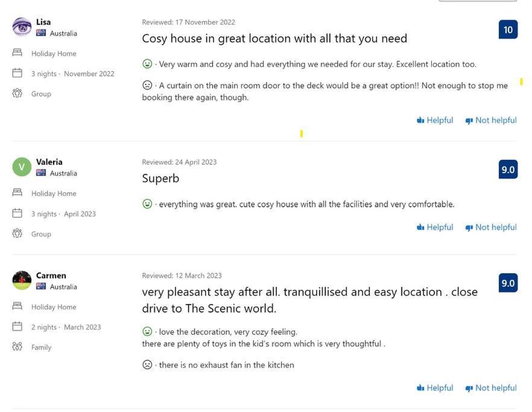Click 'Reviewed: 17 November 2022' text
532x412 pixels.
188,22
